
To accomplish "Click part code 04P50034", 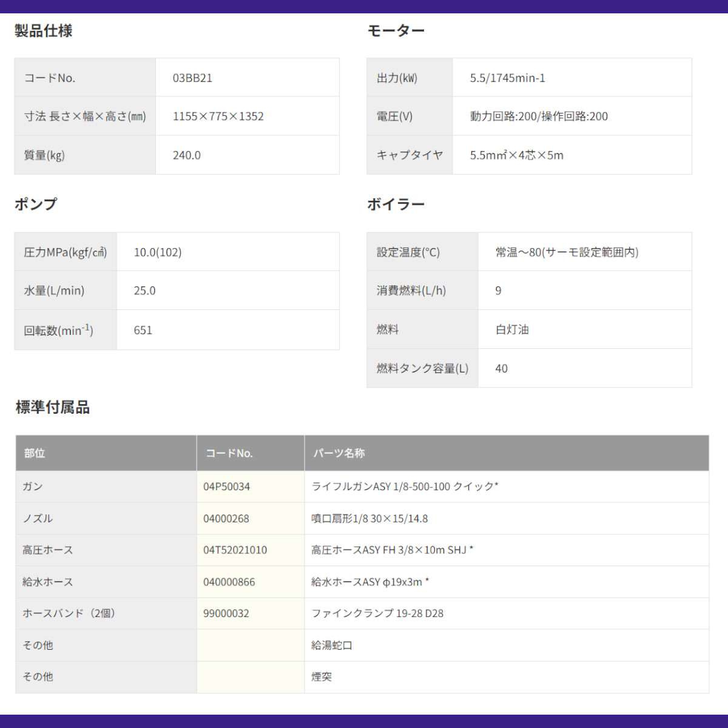I will (226, 487).
